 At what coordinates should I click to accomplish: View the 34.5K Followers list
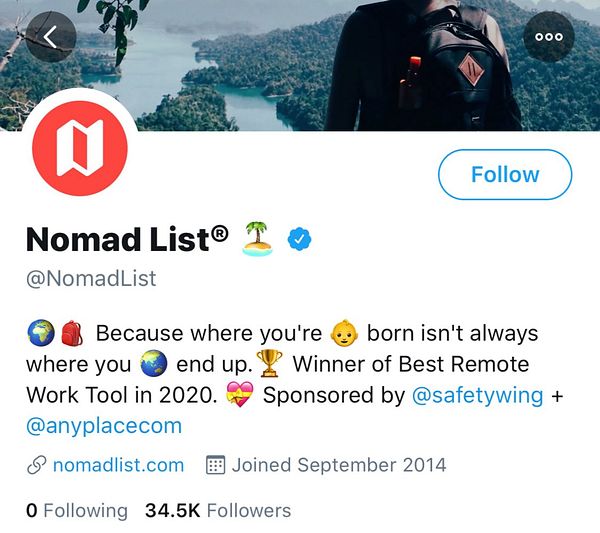218,511
